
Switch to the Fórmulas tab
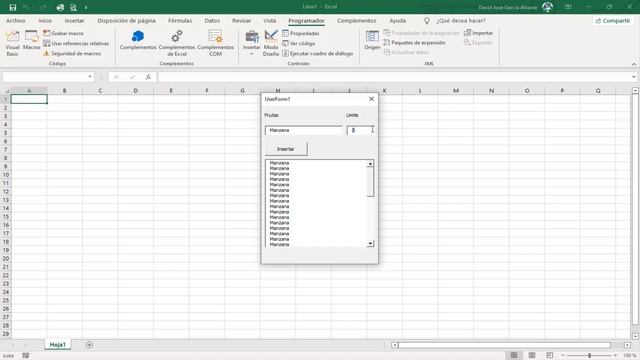[x=180, y=20]
